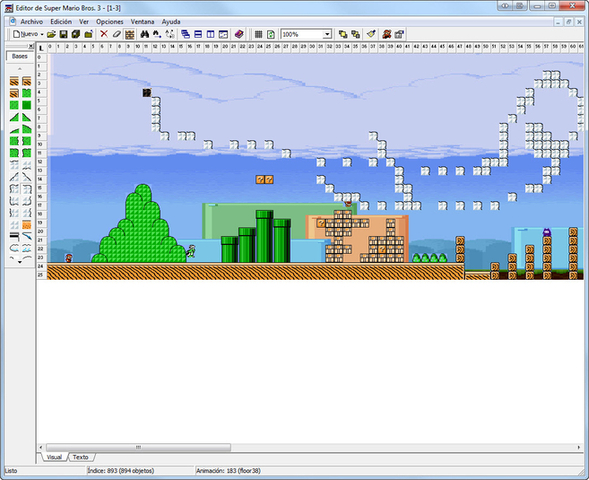Screen dimensions: 589x480
Task: Select the Bases palette tab
Action: pos(20,56)
